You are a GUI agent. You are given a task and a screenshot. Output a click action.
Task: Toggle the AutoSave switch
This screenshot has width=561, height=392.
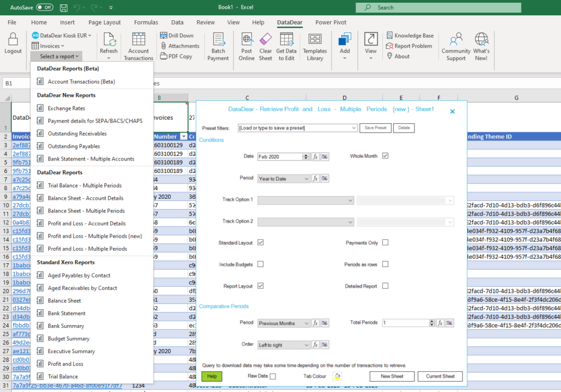pyautogui.click(x=45, y=8)
